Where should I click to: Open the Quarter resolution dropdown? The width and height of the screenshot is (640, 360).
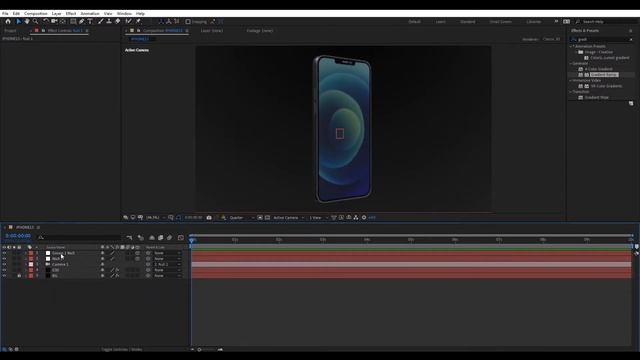tap(242, 218)
